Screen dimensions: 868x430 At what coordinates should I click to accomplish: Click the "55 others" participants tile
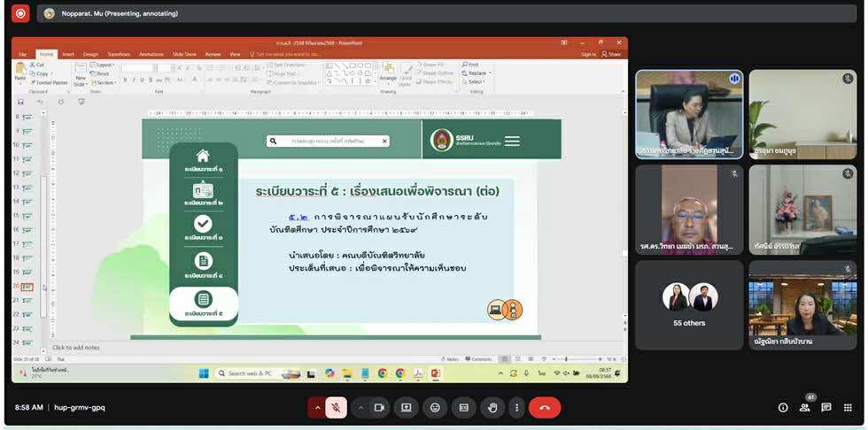tap(689, 303)
